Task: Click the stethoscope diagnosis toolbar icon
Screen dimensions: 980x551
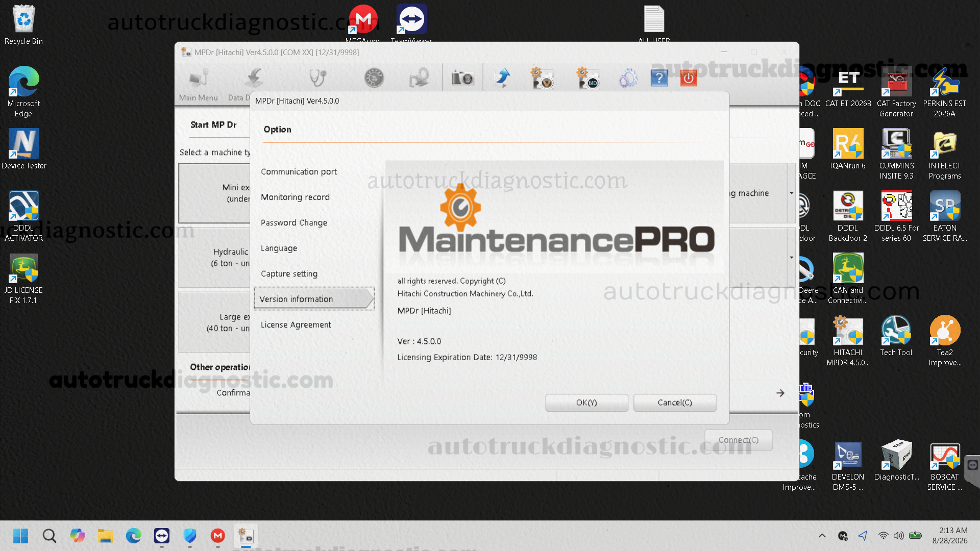Action: click(x=318, y=78)
